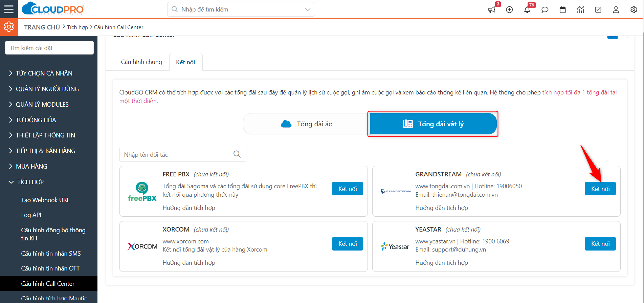644x303 pixels.
Task: Click the Grandstream logo
Action: (396, 191)
